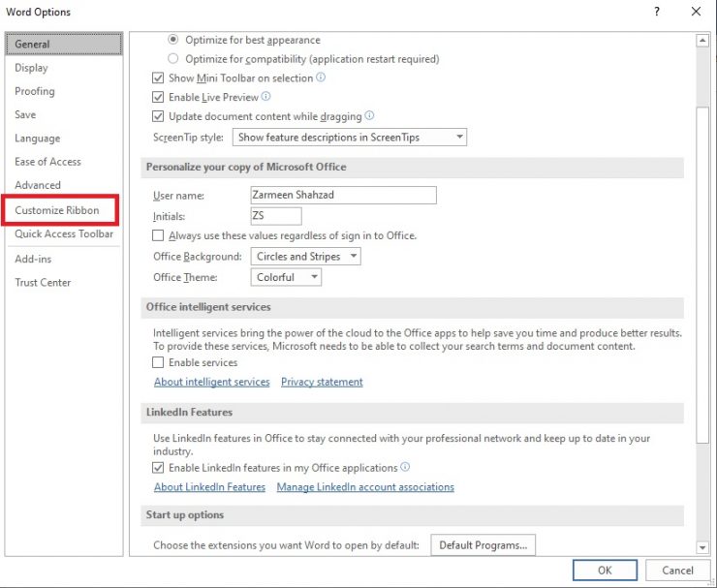Open the help question mark button
The height and width of the screenshot is (588, 717).
tap(657, 12)
